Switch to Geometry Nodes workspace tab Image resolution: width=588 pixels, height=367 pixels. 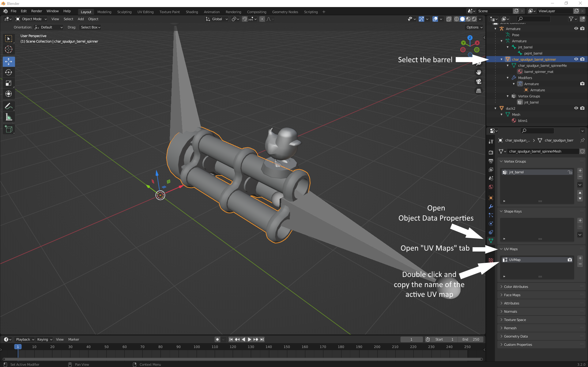285,12
